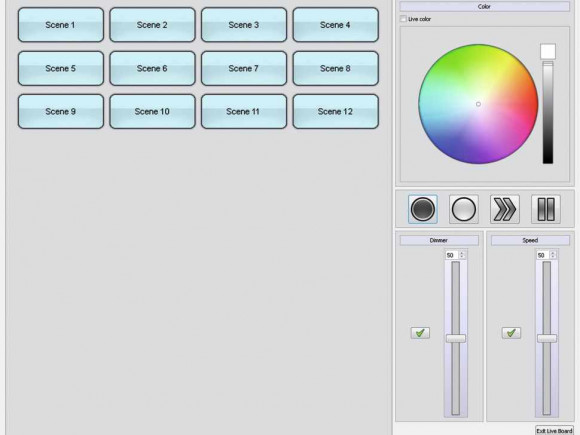Click the Color panel header
The width and height of the screenshot is (580, 435).
tap(485, 6)
